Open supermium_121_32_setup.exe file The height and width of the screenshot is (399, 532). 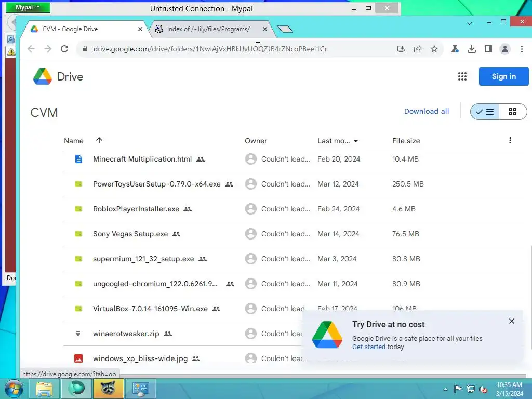[x=143, y=259]
